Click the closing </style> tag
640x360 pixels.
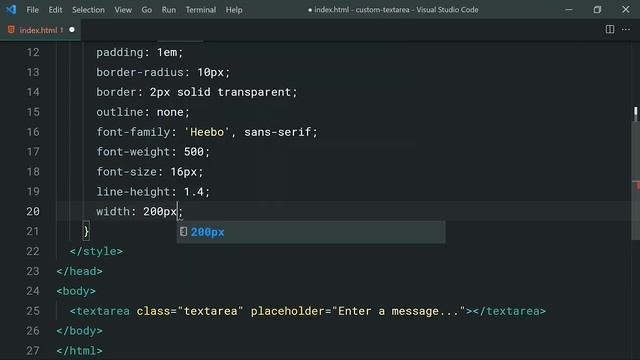tap(96, 251)
